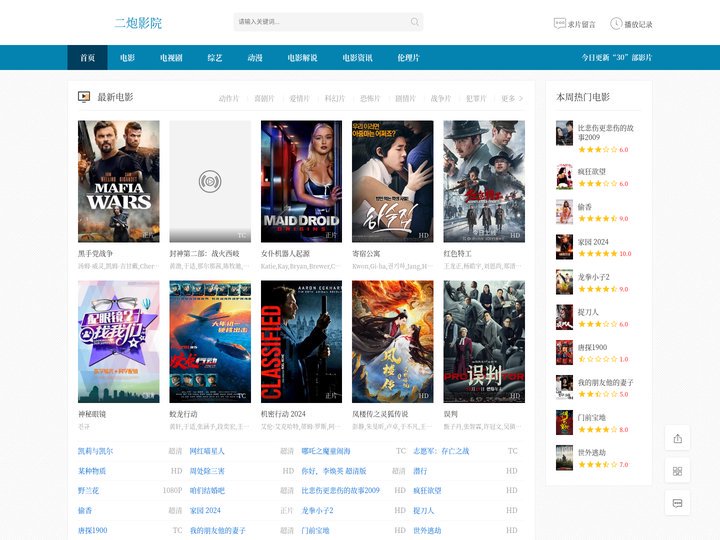
Task: Open the 凤楼传之灵狐传说 poster
Action: point(393,342)
